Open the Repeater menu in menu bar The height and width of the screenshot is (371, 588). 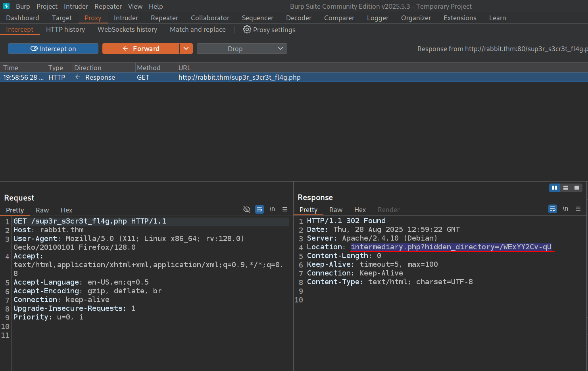click(x=108, y=6)
